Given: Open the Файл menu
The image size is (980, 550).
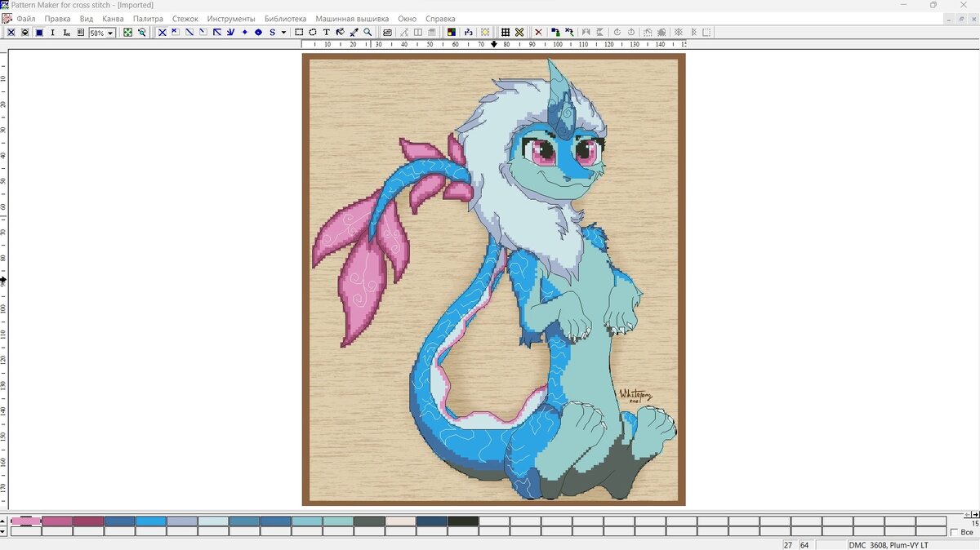Looking at the screenshot, I should (x=25, y=18).
